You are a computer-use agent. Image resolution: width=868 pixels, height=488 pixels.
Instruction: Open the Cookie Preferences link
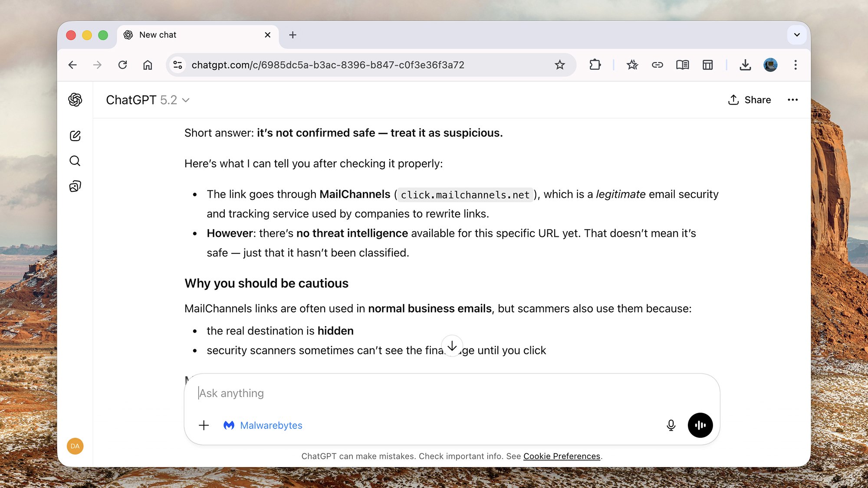tap(562, 456)
